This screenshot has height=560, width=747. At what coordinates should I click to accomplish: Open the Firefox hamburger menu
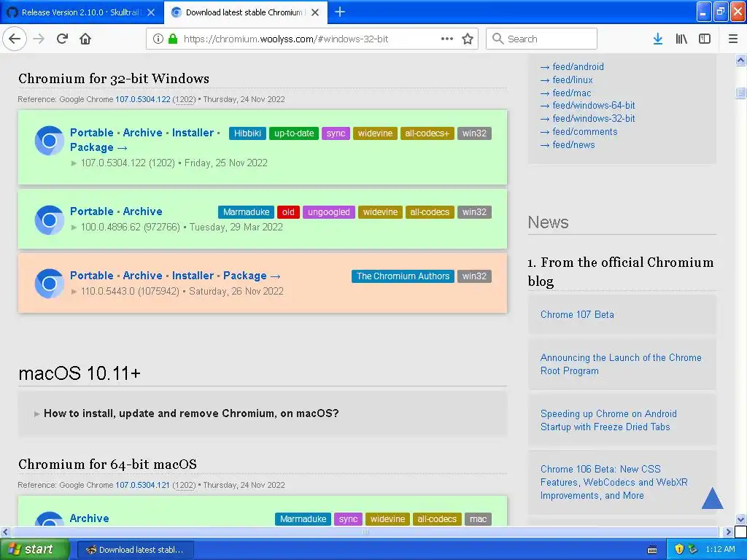(x=732, y=39)
